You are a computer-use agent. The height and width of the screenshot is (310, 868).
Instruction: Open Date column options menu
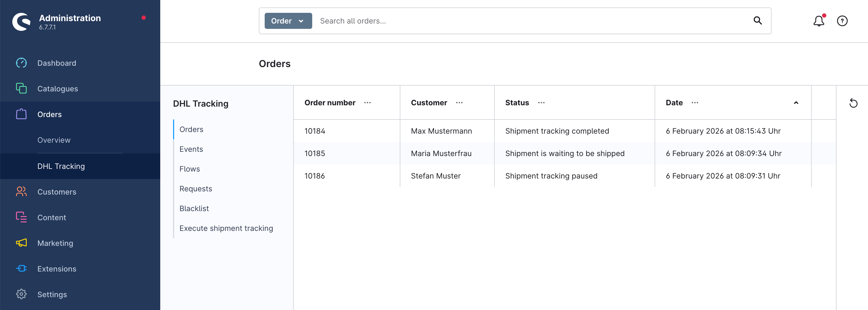point(695,103)
